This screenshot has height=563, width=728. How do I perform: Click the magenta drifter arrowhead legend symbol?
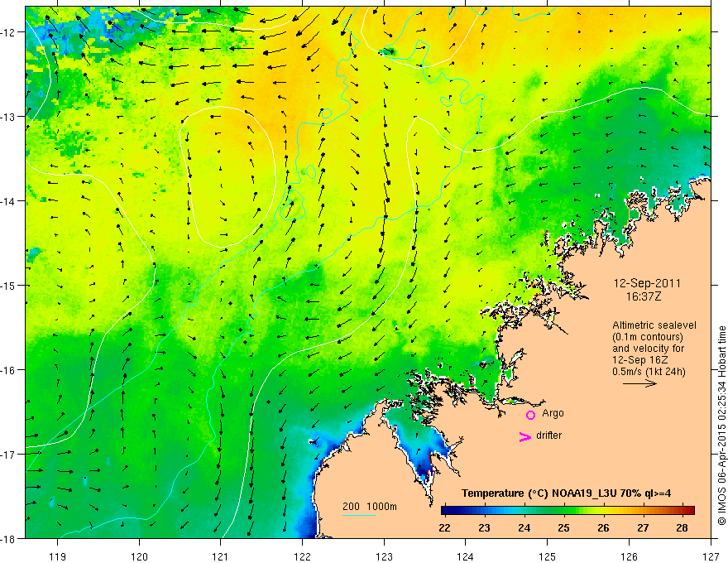(525, 436)
